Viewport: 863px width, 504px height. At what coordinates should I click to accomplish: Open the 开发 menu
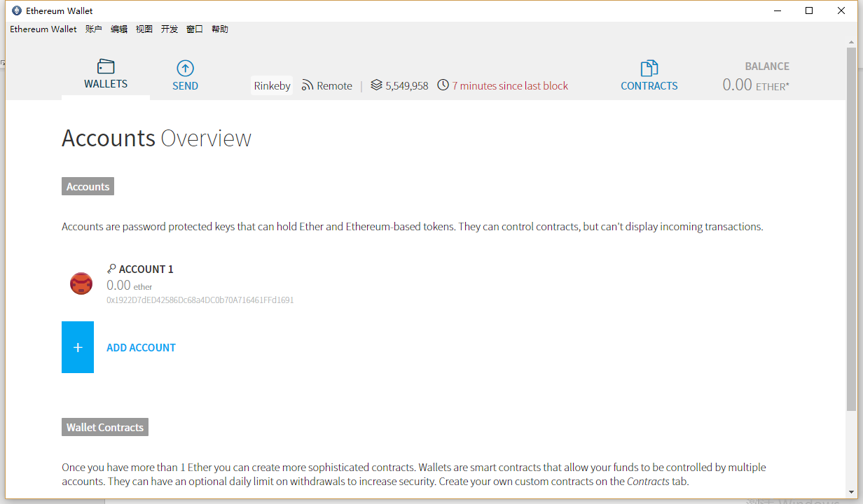(x=170, y=29)
